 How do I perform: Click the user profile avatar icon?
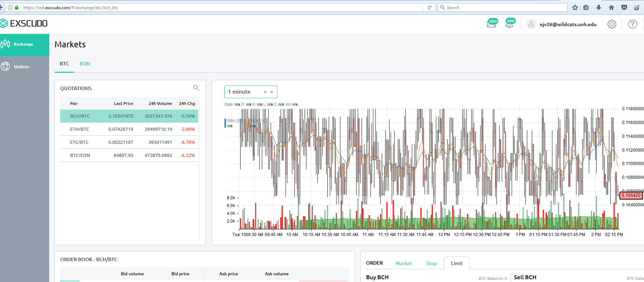click(531, 24)
